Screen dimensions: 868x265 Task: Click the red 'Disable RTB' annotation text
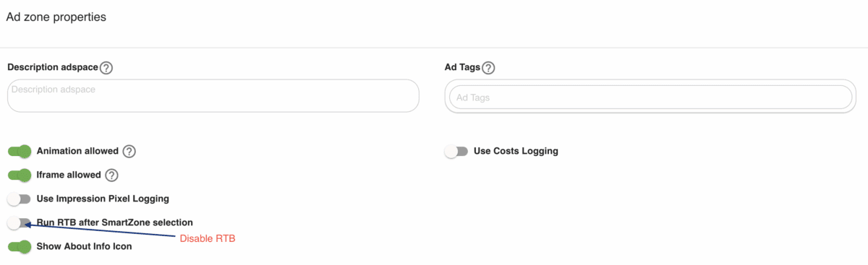click(208, 239)
